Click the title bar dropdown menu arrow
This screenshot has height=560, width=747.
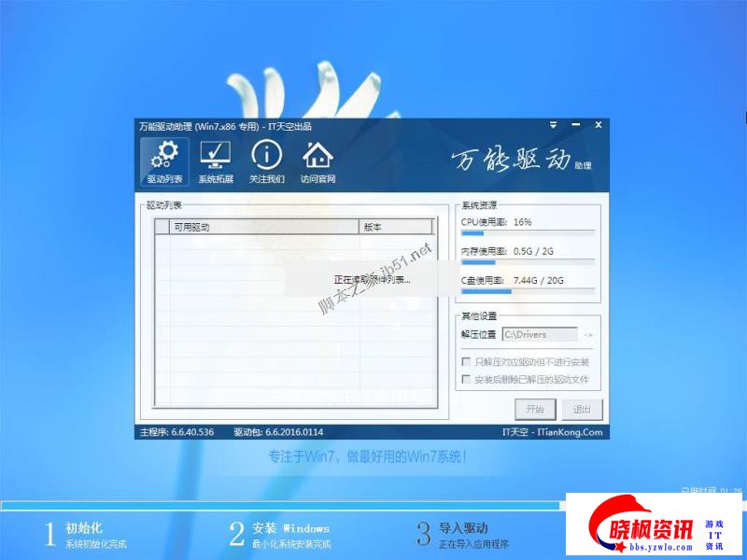point(554,124)
